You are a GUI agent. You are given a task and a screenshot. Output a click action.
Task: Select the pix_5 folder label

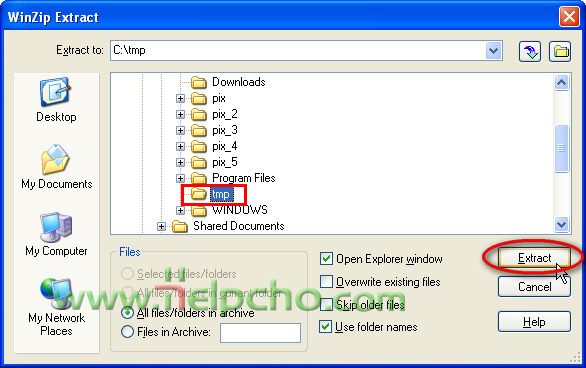(225, 163)
